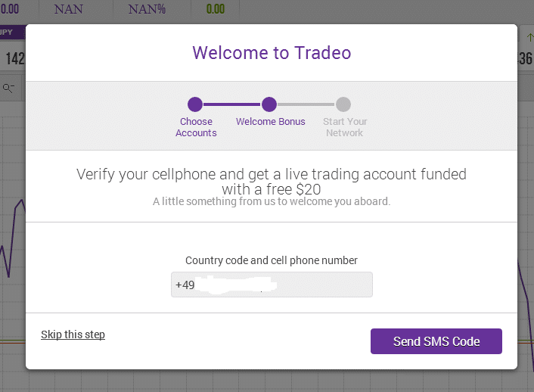Skip this step via the link
Viewport: 534px width, 392px height.
click(73, 334)
